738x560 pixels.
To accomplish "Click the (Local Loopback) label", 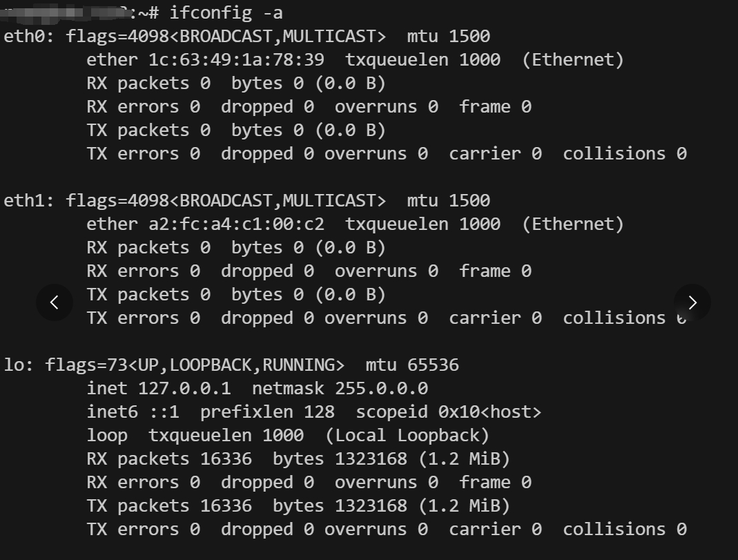I will 407,435.
